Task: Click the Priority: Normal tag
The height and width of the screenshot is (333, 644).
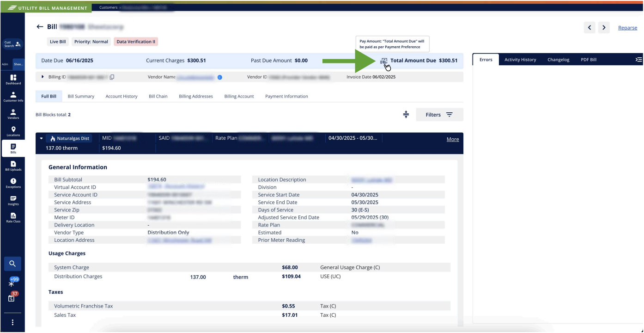Action: click(91, 42)
